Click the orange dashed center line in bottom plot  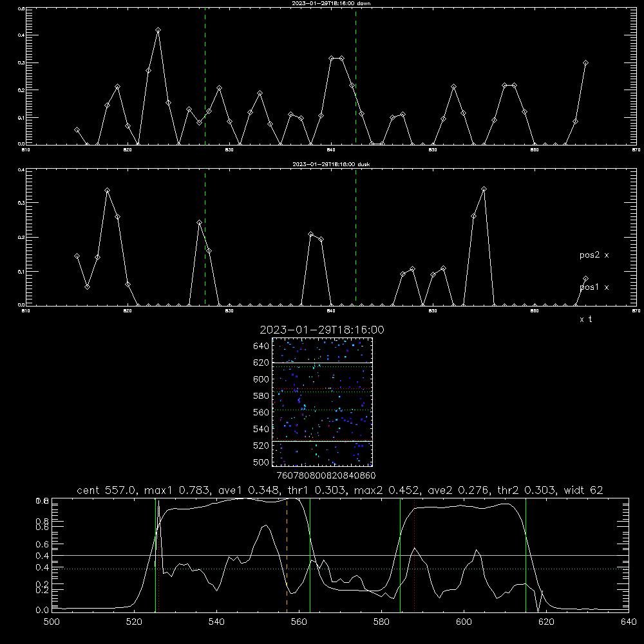click(x=287, y=555)
